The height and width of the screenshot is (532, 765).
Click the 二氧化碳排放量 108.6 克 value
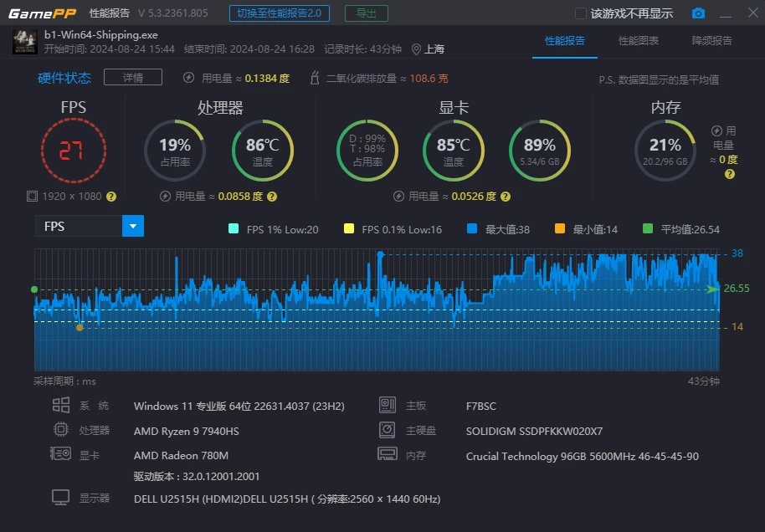click(429, 78)
